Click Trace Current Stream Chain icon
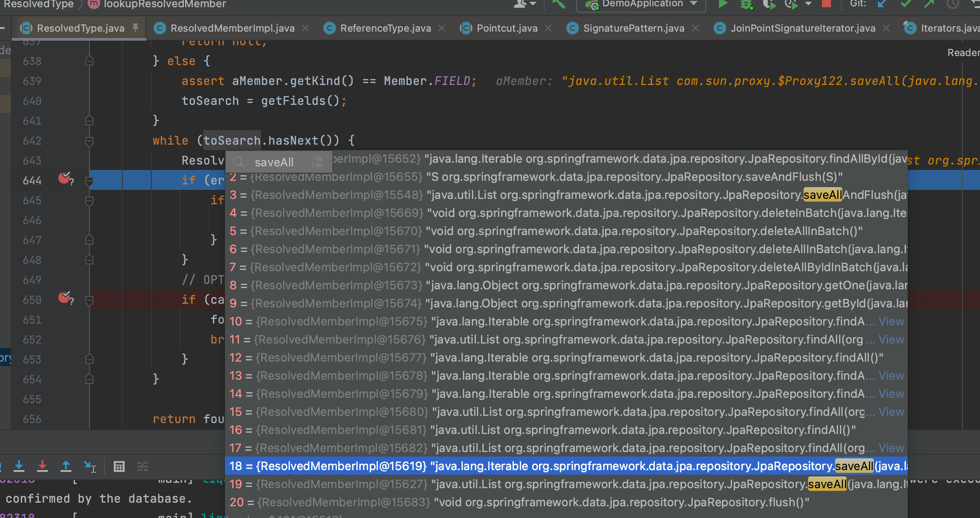 [143, 466]
